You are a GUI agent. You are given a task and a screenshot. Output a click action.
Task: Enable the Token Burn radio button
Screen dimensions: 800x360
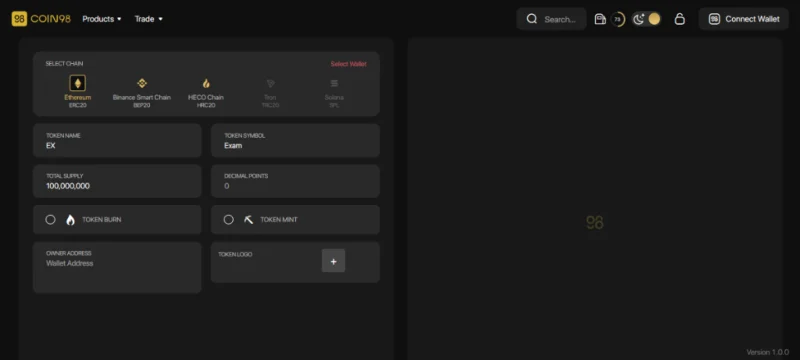(x=51, y=220)
